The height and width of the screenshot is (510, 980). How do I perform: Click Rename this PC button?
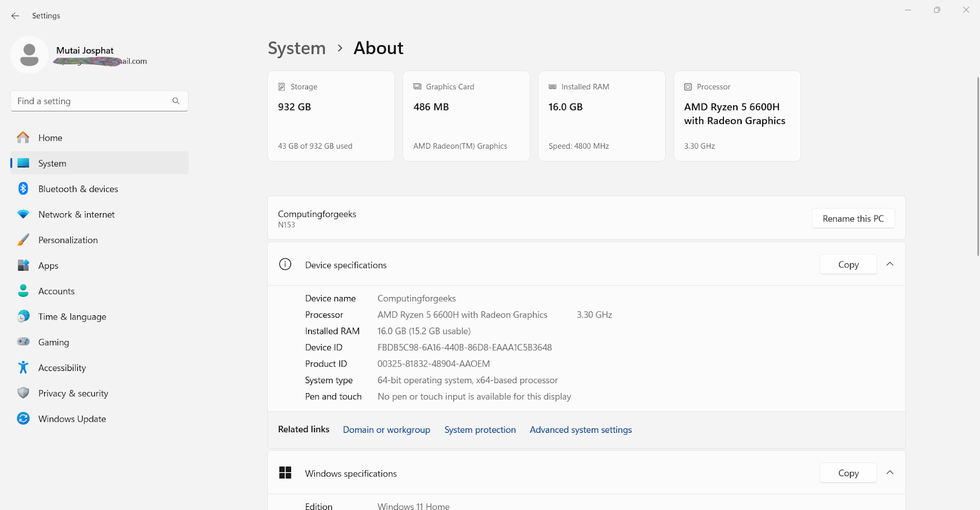pos(853,219)
